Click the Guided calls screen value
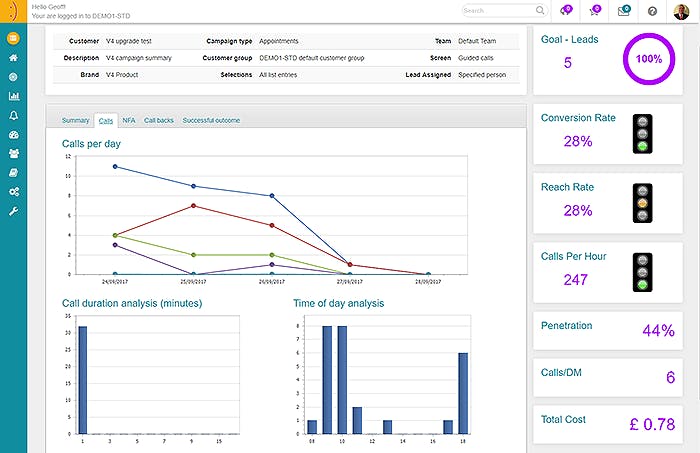This screenshot has height=453, width=700. pos(476,58)
